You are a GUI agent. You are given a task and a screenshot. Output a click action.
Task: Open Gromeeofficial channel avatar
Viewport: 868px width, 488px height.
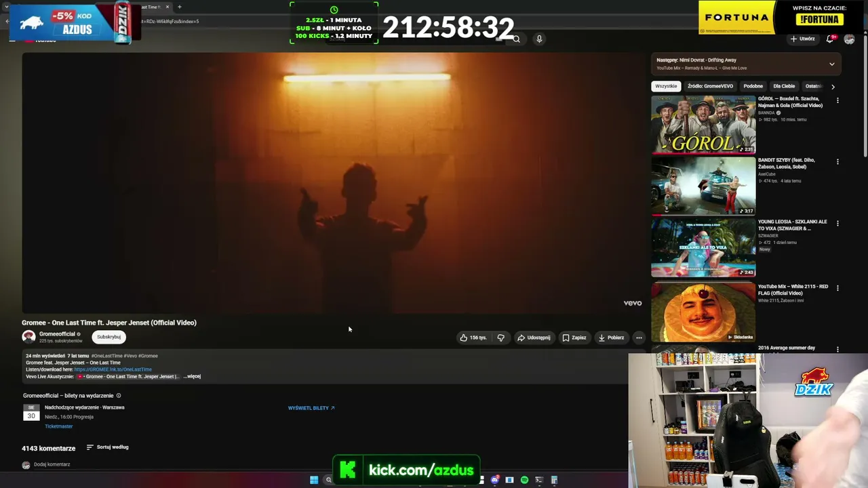coord(28,337)
